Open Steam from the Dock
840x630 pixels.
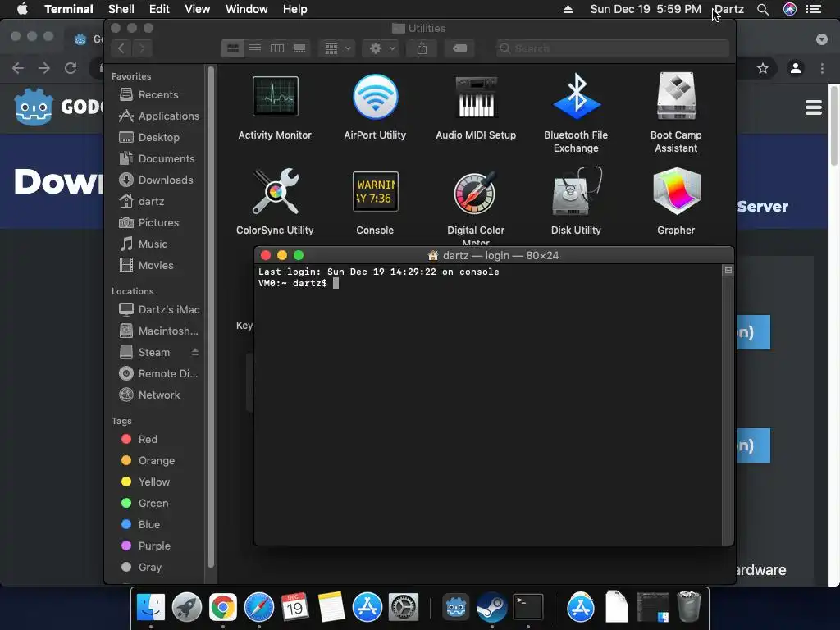pos(492,608)
